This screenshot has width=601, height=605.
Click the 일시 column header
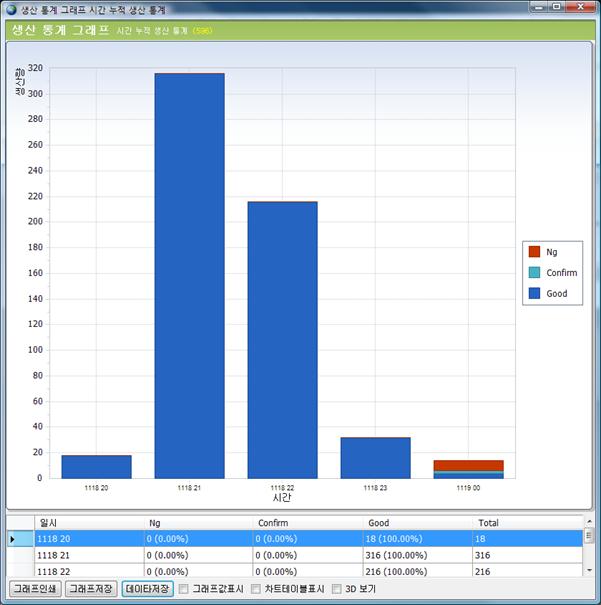(89, 523)
